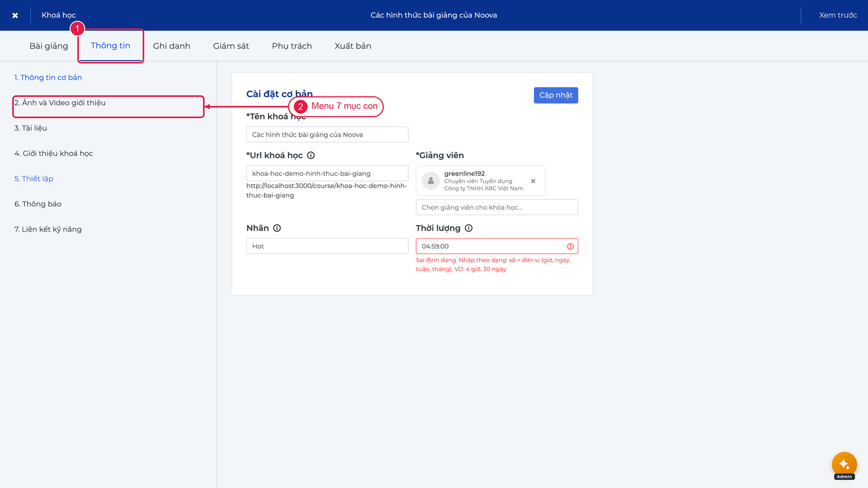Focus the Thời lượng field 04:59:00
868x488 pixels.
497,246
